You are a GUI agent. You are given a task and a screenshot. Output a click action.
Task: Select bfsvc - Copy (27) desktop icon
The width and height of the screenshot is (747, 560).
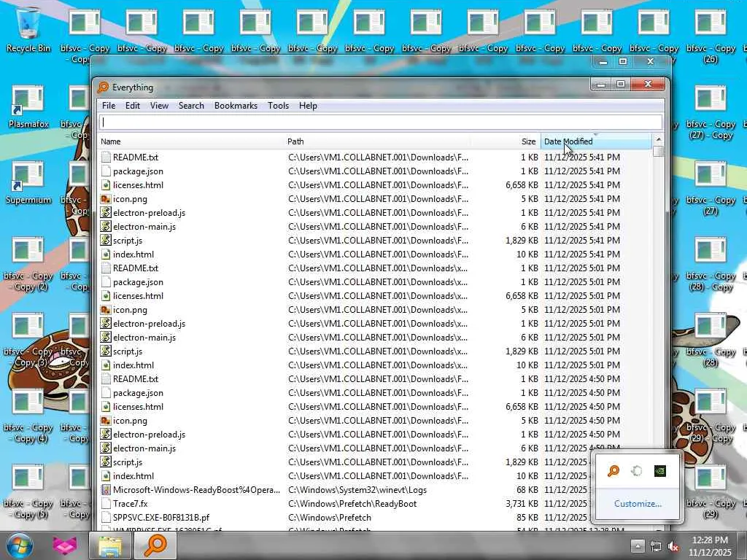[x=711, y=188]
